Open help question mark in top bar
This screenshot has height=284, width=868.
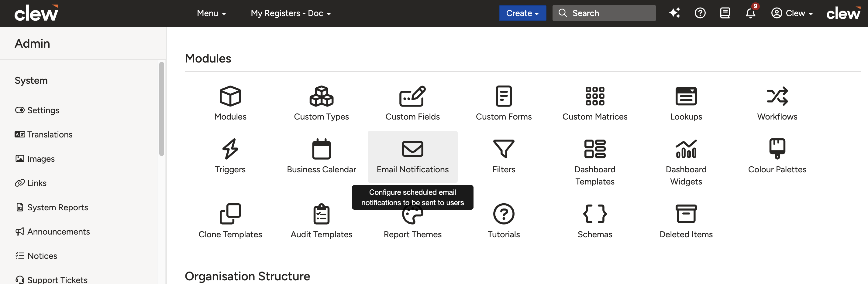tap(700, 13)
